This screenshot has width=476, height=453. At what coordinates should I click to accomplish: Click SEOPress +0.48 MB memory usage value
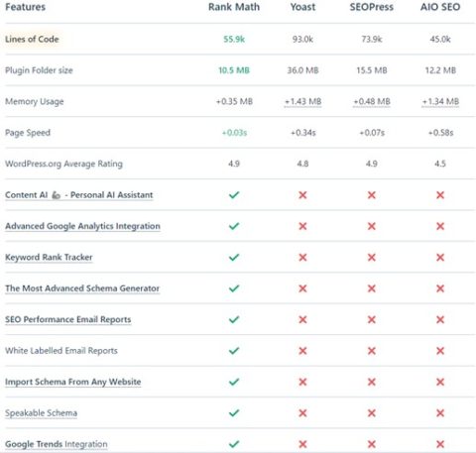[x=372, y=101]
